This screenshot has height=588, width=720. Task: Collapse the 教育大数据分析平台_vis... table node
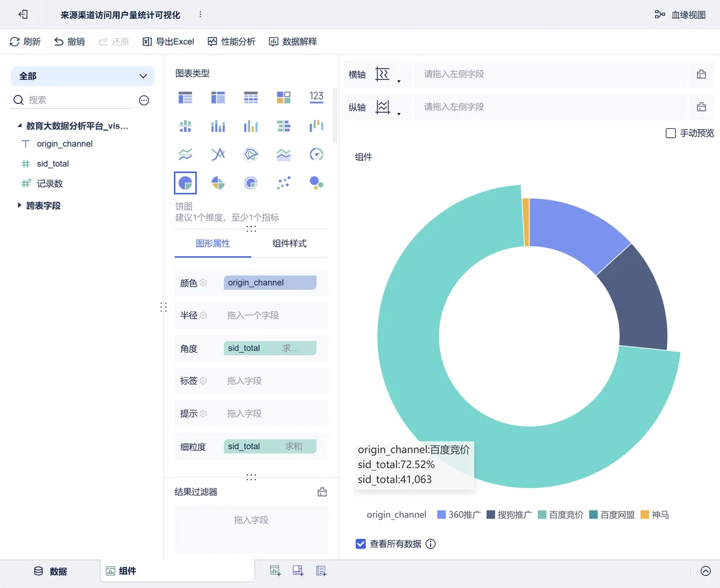coord(20,126)
